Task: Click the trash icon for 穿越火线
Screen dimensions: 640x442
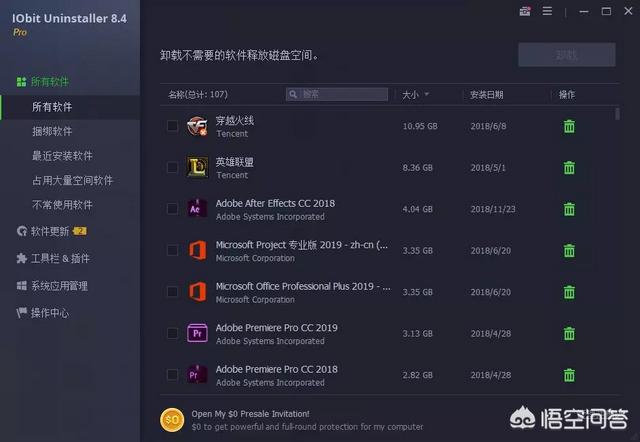Action: (x=569, y=127)
